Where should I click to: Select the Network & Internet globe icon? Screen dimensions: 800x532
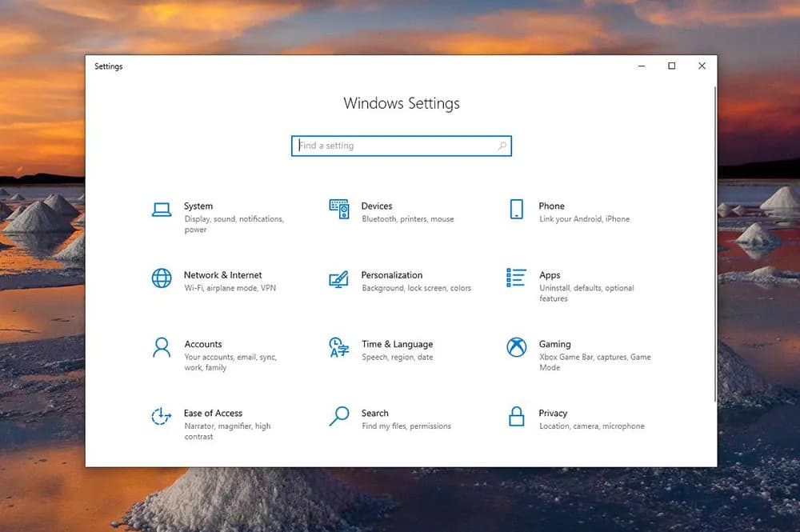[162, 278]
